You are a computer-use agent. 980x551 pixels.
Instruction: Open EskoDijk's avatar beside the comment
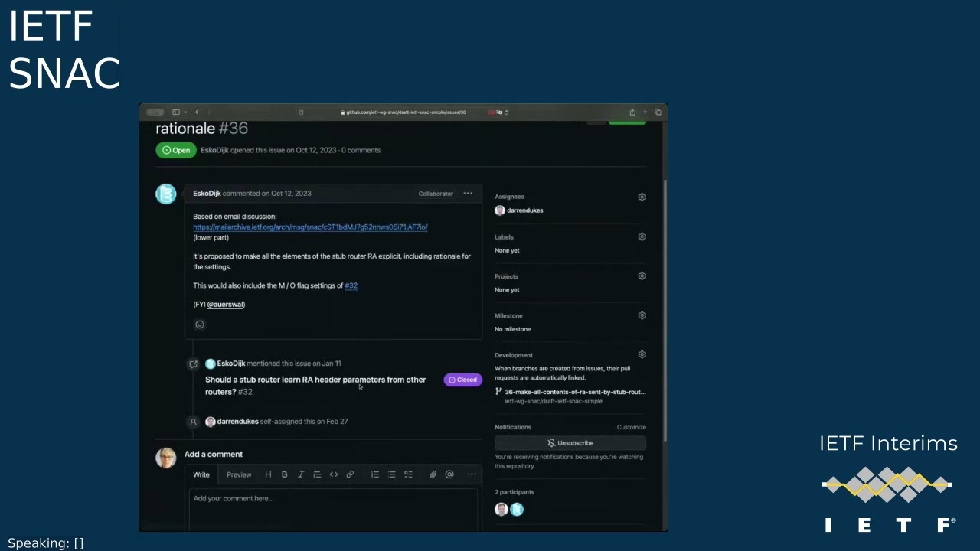(x=166, y=194)
